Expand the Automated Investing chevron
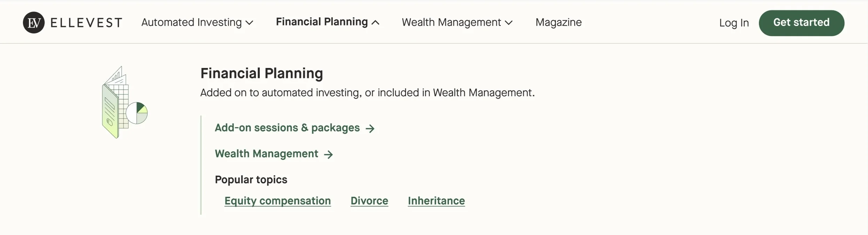This screenshot has height=235, width=868. coord(249,23)
